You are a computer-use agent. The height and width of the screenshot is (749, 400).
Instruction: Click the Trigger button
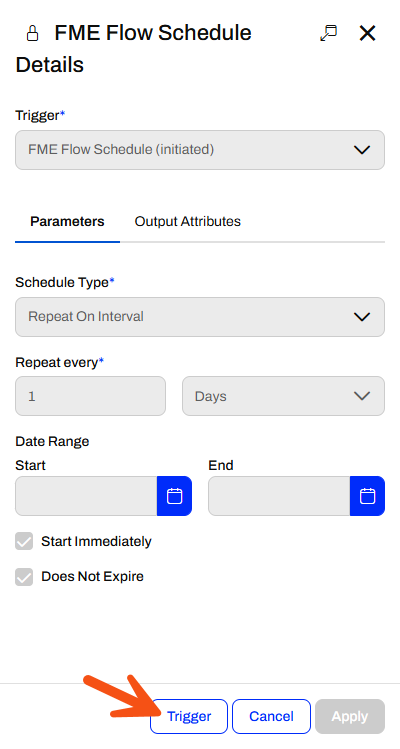[x=189, y=717]
